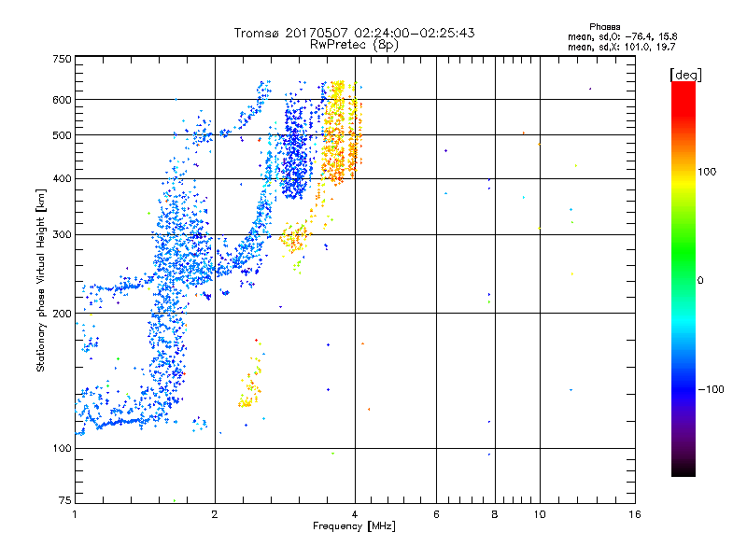Click the 300 km y-axis tick label
Image resolution: width=747 pixels, height=560 pixels.
tap(62, 234)
